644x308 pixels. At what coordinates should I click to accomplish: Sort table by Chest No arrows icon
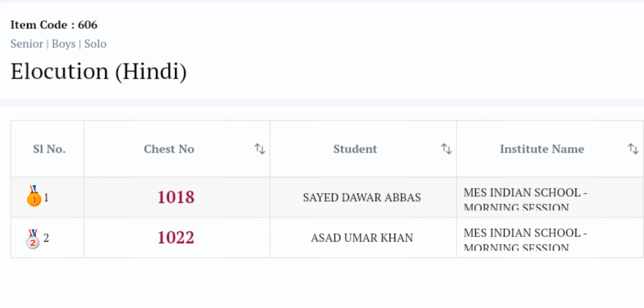(260, 149)
